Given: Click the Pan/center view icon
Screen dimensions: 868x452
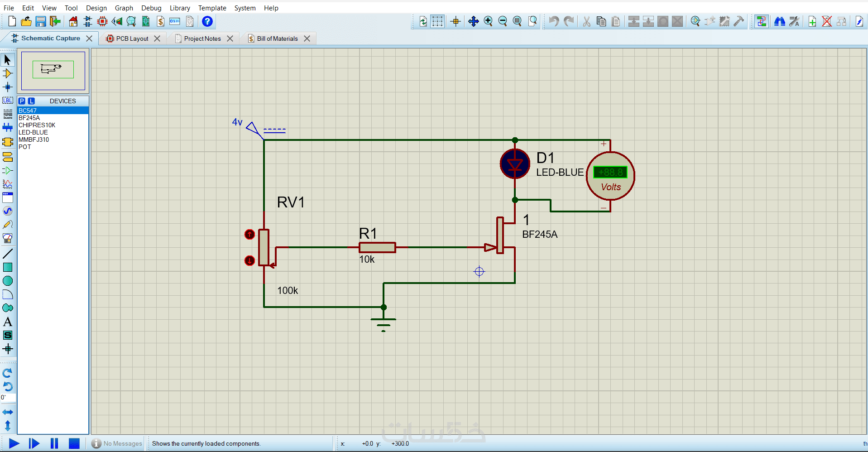Looking at the screenshot, I should (474, 21).
